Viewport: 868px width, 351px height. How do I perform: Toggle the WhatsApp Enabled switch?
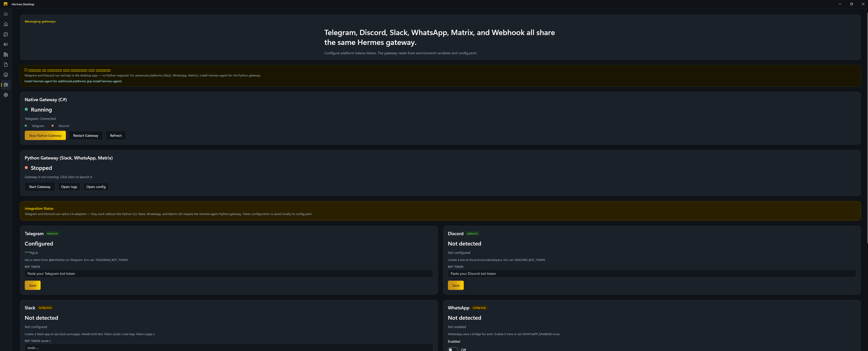click(x=452, y=349)
